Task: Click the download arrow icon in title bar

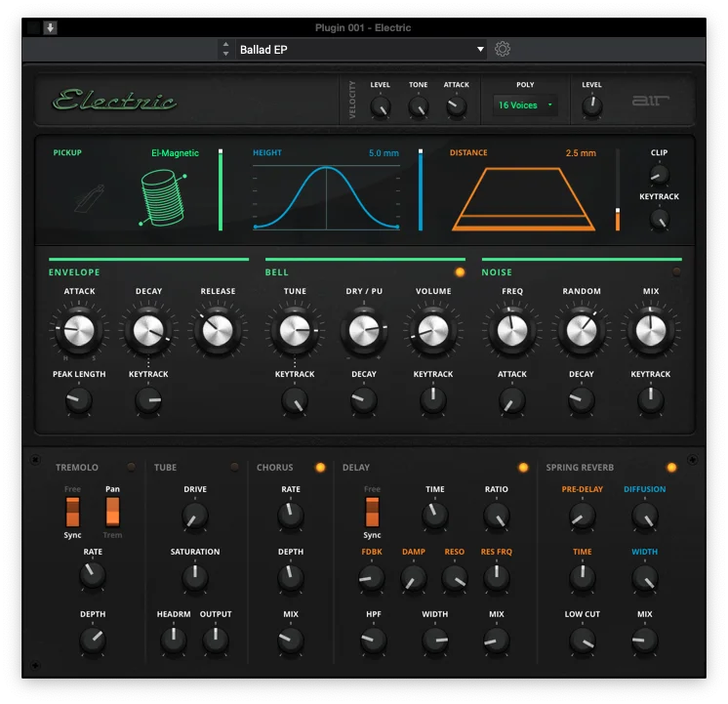Action: point(50,28)
